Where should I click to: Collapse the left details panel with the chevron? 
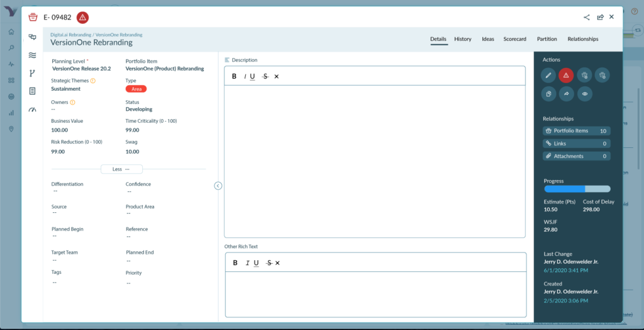coord(218,186)
